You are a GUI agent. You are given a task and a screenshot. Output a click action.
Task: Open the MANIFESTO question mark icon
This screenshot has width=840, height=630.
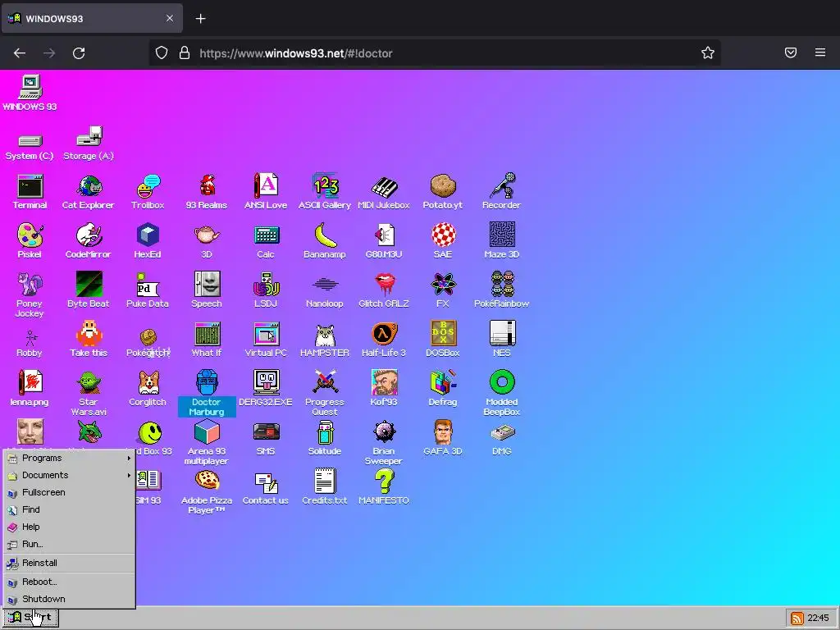pos(384,487)
